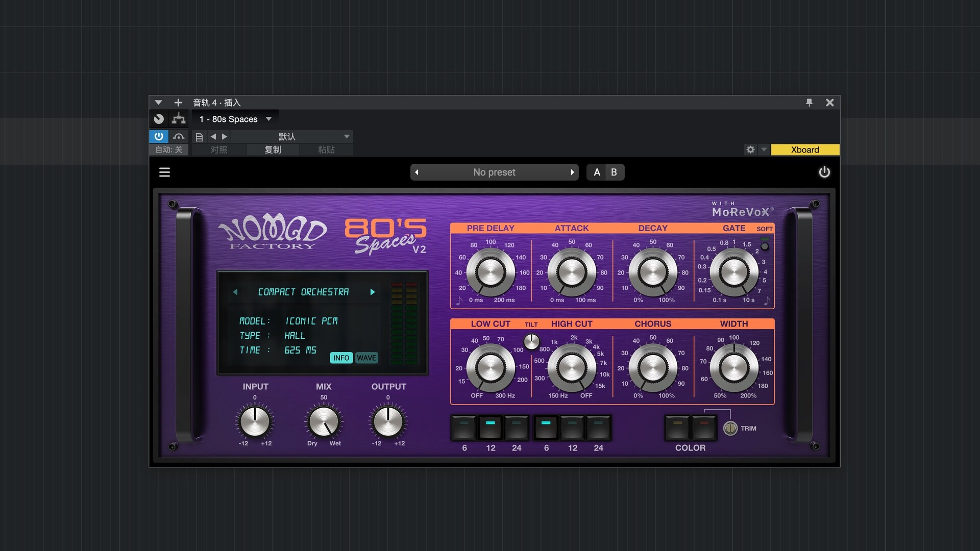
Task: Switch to the A state
Action: click(x=597, y=172)
